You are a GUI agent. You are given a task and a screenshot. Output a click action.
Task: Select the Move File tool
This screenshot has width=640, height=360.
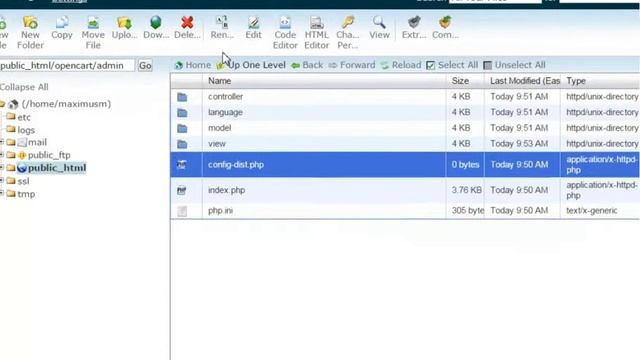93,33
